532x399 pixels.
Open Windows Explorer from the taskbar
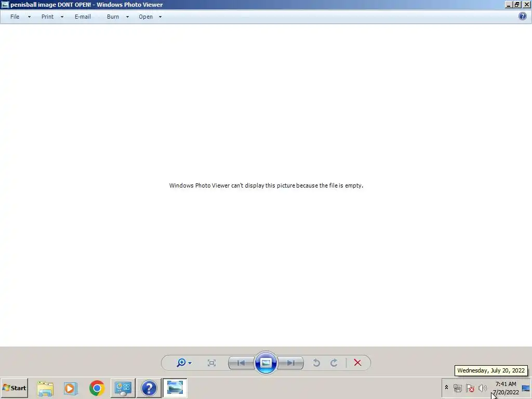(45, 388)
